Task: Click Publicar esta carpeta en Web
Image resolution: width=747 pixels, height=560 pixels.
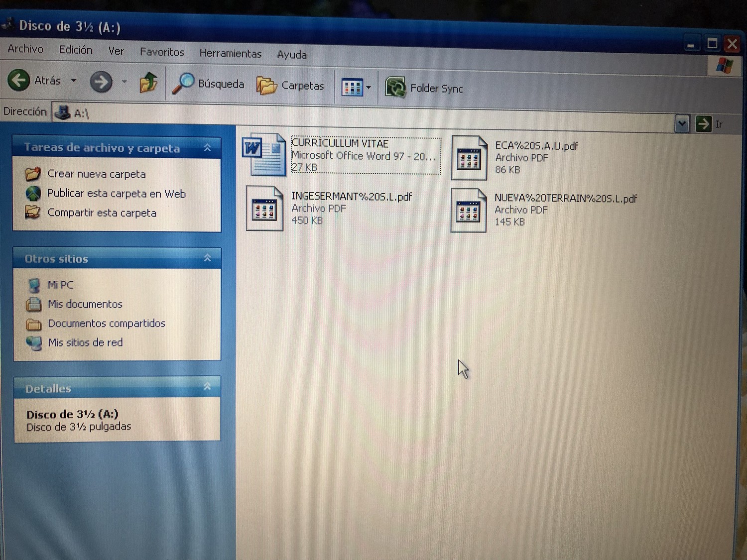Action: pos(117,194)
